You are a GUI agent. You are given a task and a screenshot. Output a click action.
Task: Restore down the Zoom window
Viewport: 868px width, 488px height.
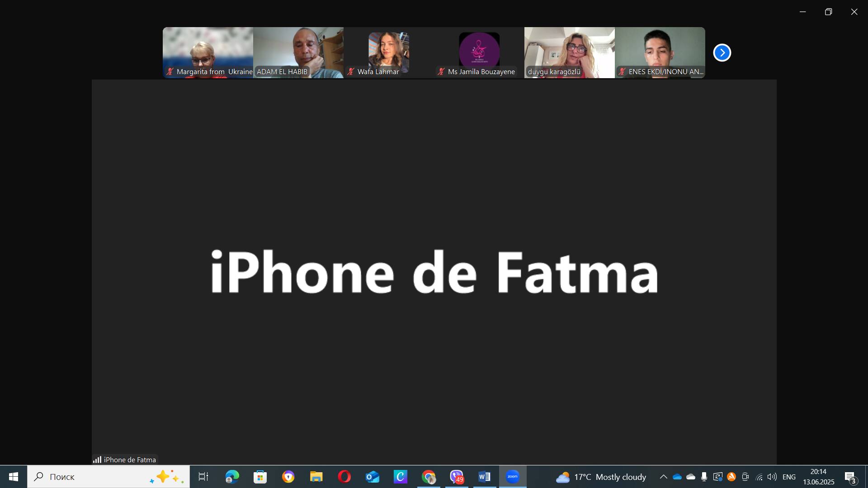pyautogui.click(x=829, y=12)
